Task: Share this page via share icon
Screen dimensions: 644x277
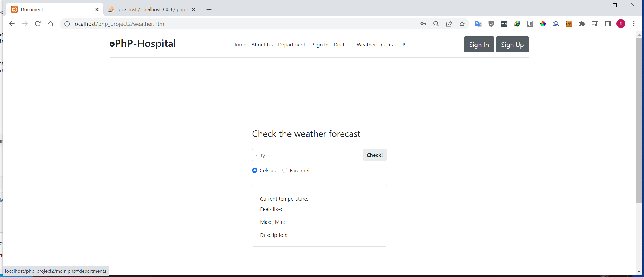Action: [x=449, y=24]
